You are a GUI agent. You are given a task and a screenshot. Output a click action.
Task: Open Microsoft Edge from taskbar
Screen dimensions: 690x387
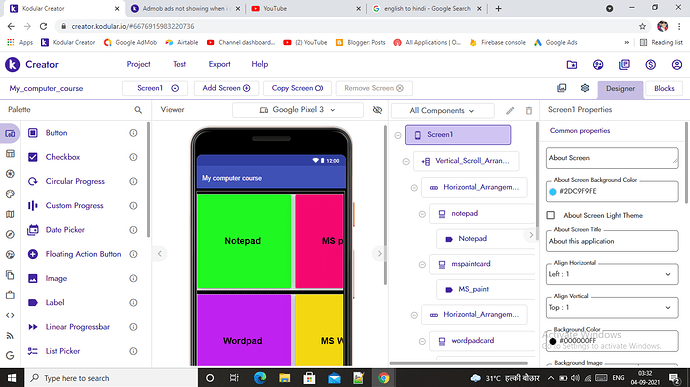[260, 378]
